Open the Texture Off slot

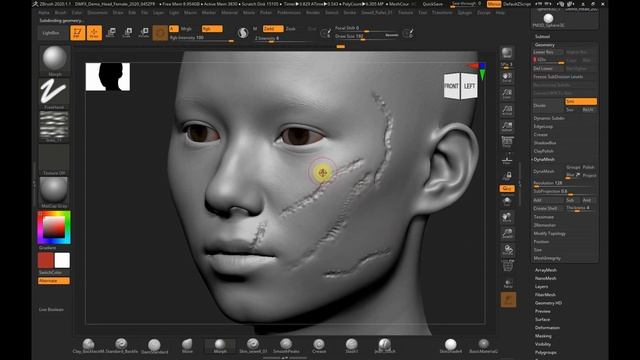(54, 159)
